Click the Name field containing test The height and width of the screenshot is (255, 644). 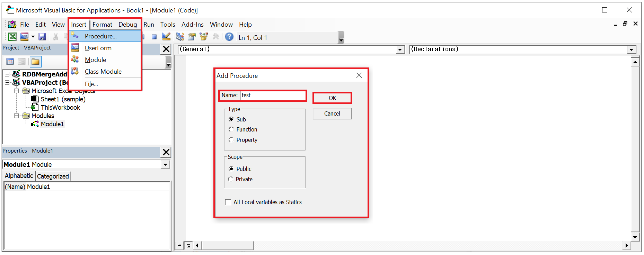coord(273,95)
